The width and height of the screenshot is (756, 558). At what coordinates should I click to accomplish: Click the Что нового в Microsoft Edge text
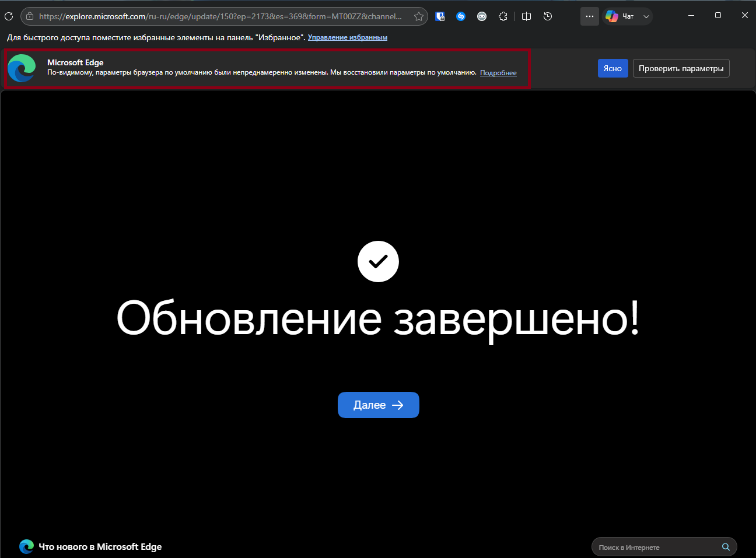(100, 546)
